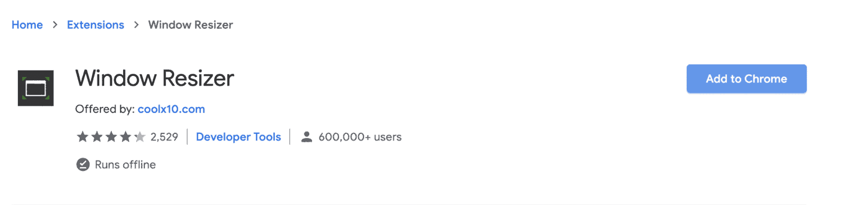Click the fourth rating star
This screenshot has width=868, height=205.
click(125, 137)
